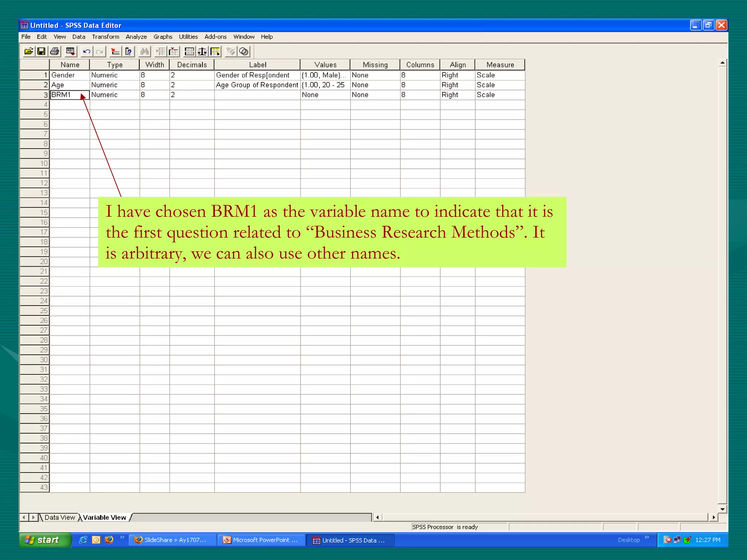The height and width of the screenshot is (560, 747).
Task: Open Internet Explorer from quick launch
Action: click(83, 540)
